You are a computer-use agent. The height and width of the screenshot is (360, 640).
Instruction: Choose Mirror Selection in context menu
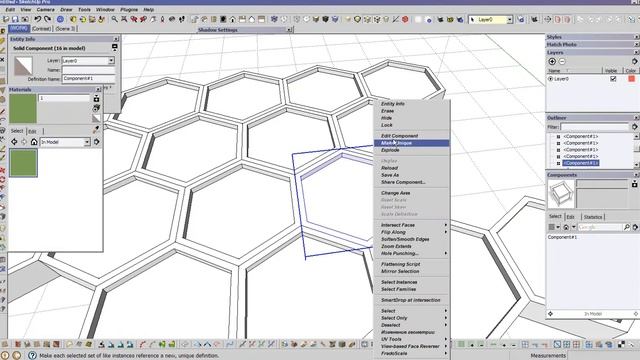[x=411, y=271]
